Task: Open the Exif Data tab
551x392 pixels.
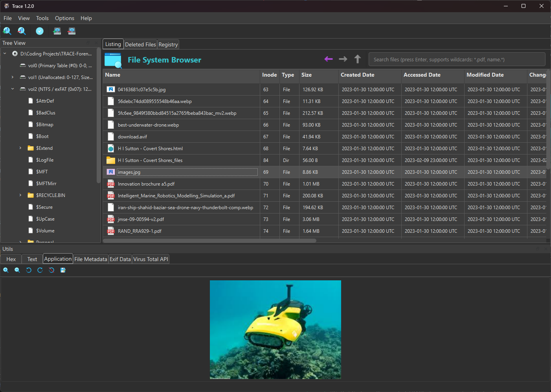Action: tap(120, 259)
